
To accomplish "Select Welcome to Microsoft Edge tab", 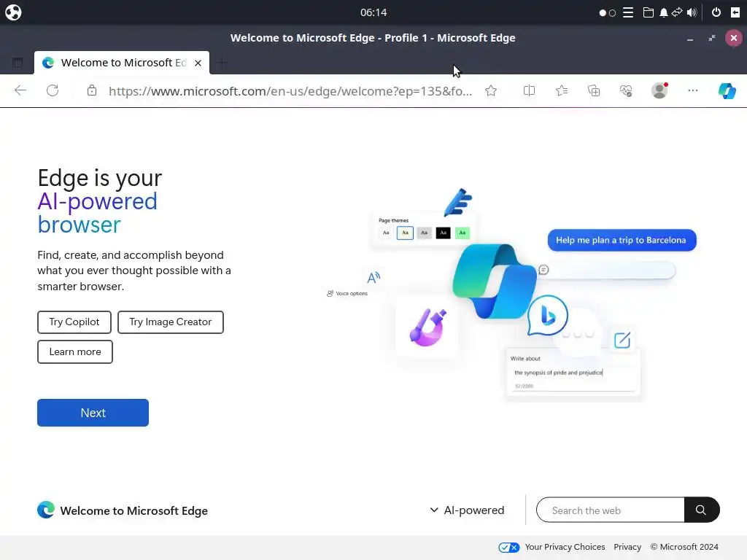I will pyautogui.click(x=122, y=63).
